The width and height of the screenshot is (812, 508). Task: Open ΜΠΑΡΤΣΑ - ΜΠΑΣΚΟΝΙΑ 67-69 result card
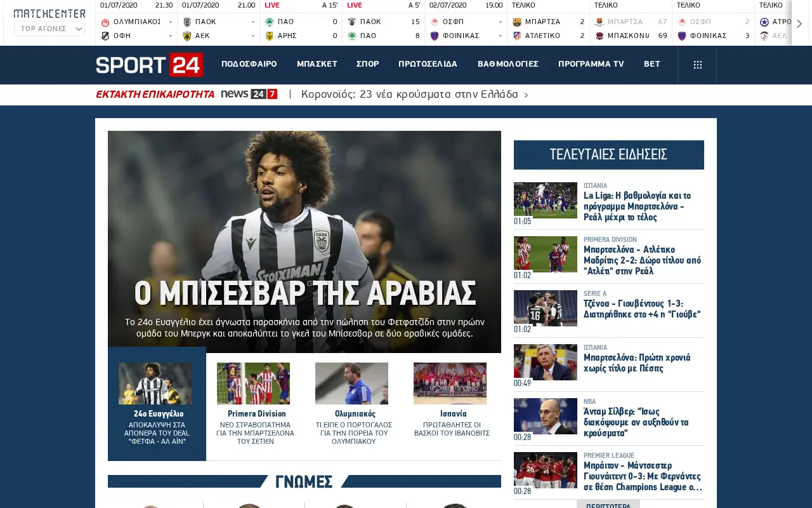(x=631, y=23)
